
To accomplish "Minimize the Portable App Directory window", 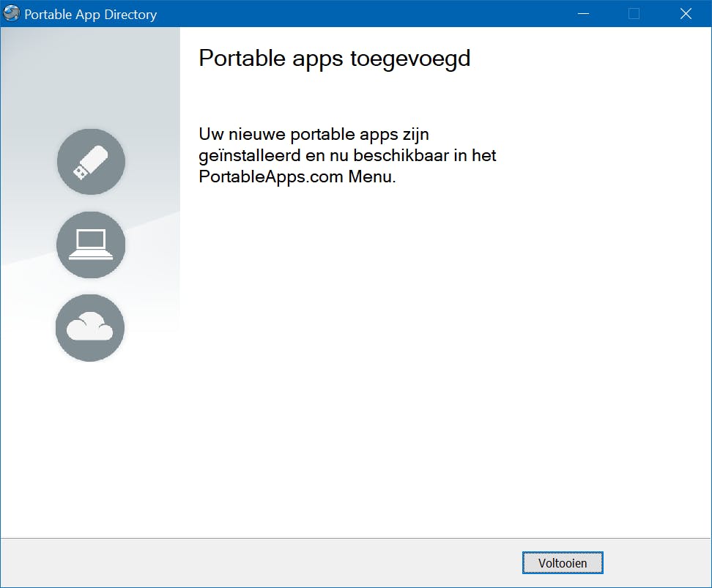I will (584, 14).
